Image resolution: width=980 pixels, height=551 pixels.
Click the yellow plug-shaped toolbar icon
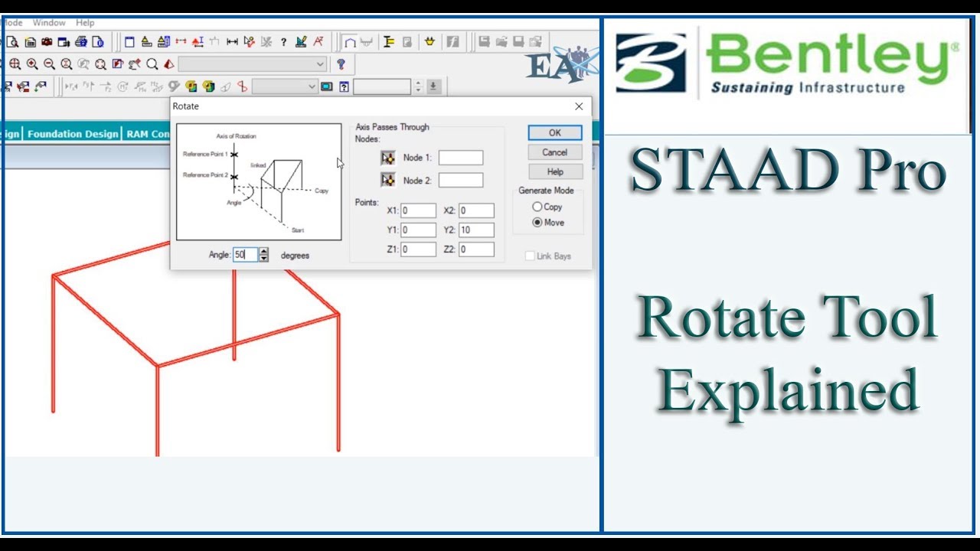pos(430,41)
